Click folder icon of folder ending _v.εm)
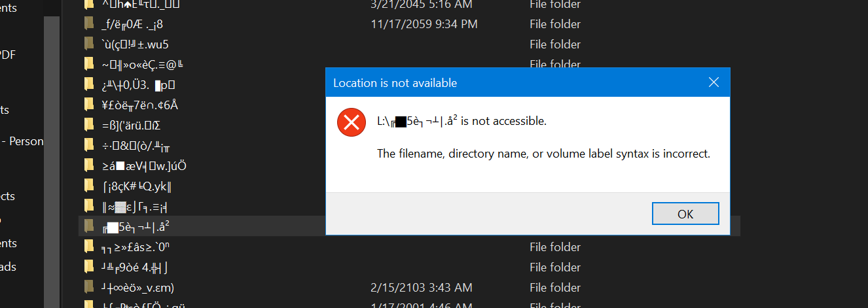The height and width of the screenshot is (308, 868). click(90, 288)
